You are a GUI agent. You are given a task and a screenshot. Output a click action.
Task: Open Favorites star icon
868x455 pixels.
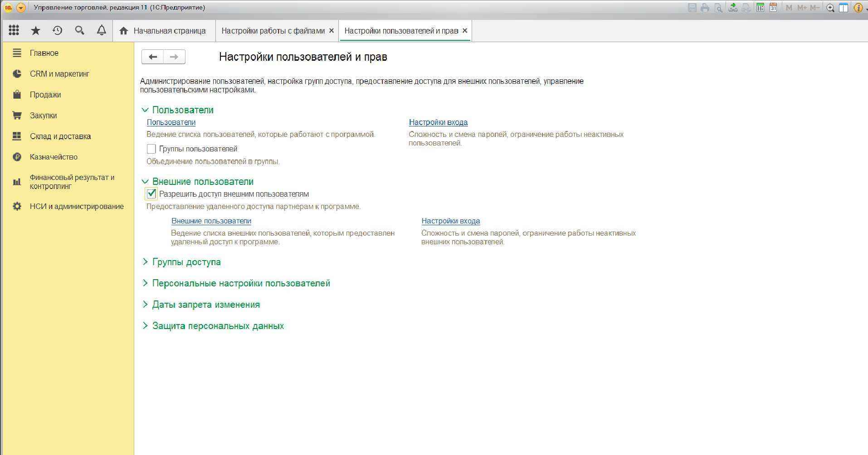[x=35, y=30]
